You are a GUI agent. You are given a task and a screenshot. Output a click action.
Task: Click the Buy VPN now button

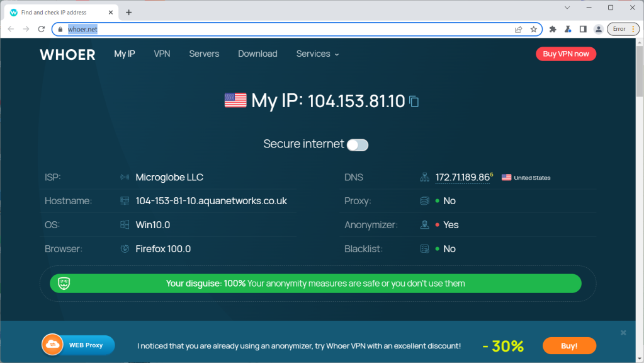tap(566, 54)
